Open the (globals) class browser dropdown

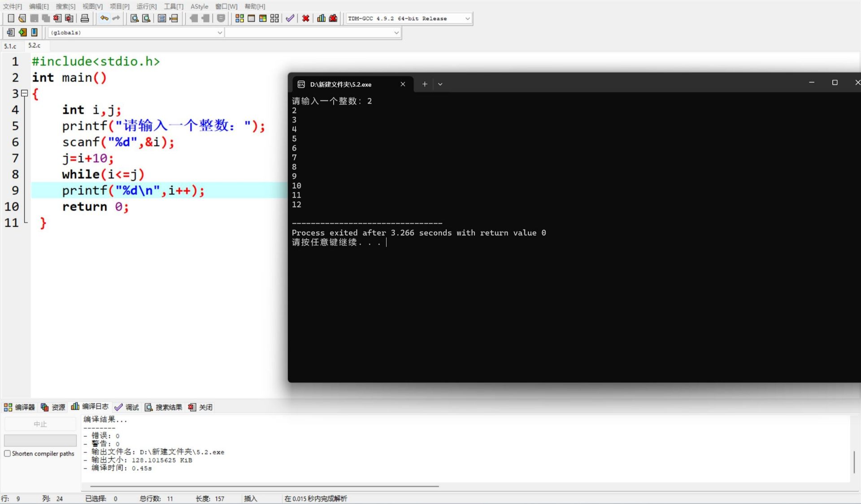pos(219,32)
